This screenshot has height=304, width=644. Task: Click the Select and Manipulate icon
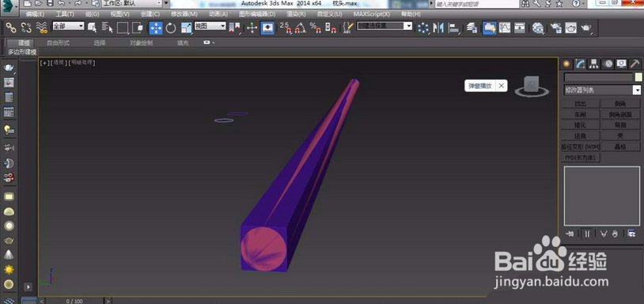click(x=252, y=28)
